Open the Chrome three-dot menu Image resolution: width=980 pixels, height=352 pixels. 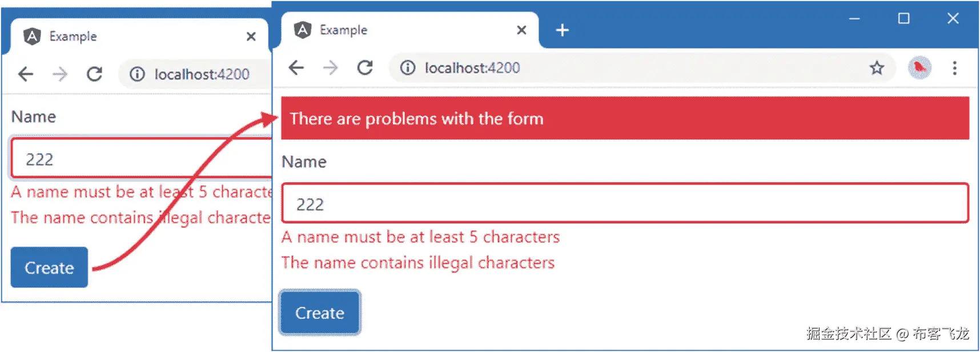coord(954,68)
